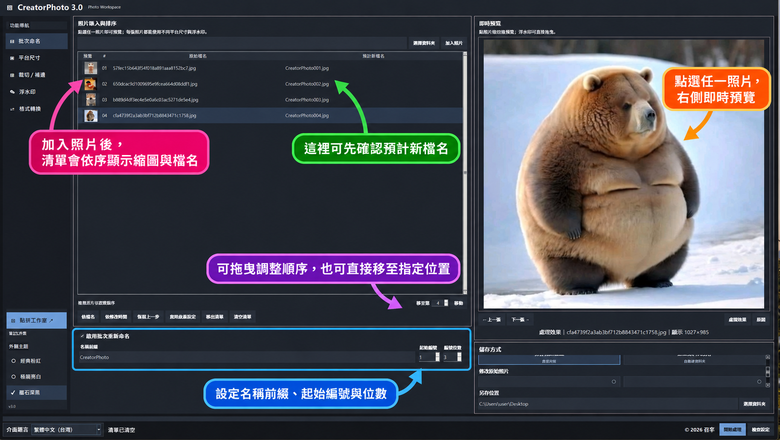The image size is (780, 440).
Task: Select file 579ec15b643f54f018a891aaa8152bc7.jpg
Action: coord(154,68)
